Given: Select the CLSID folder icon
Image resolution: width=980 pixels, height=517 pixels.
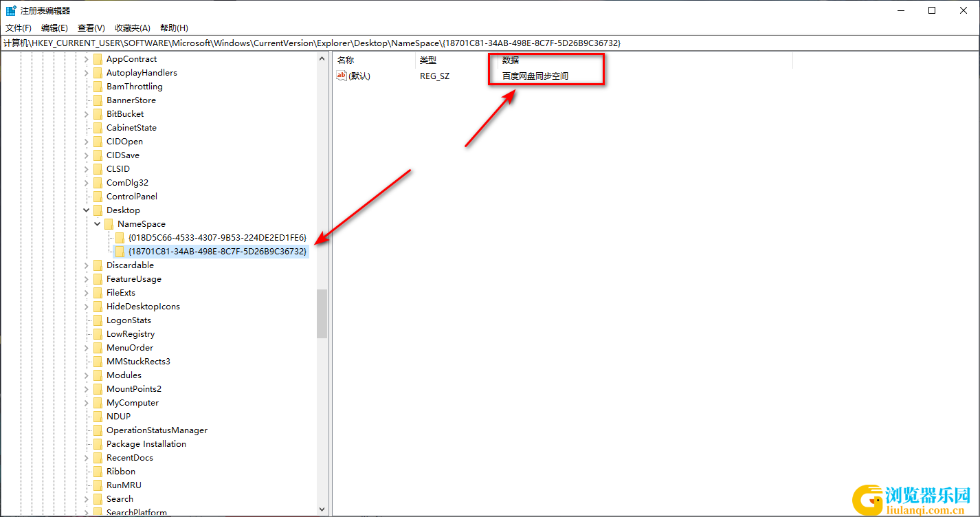Looking at the screenshot, I should click(x=98, y=169).
